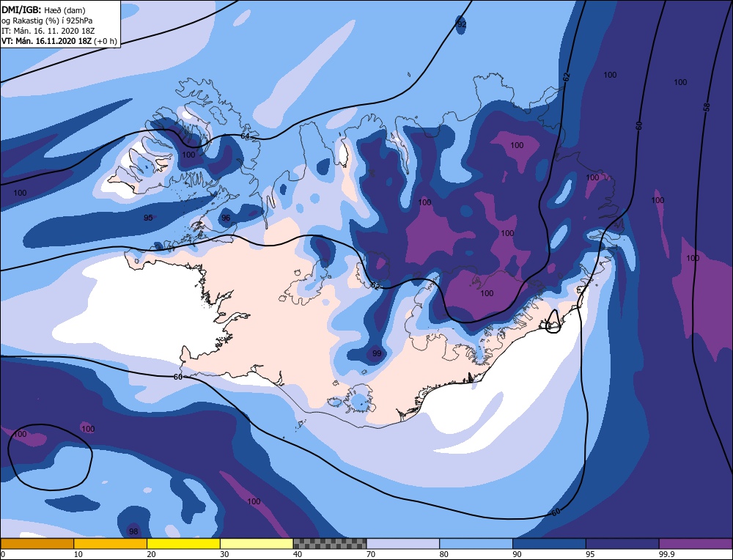The image size is (733, 560).
Task: Click the dark orange 0–10 legend swatch
Action: click(37, 543)
